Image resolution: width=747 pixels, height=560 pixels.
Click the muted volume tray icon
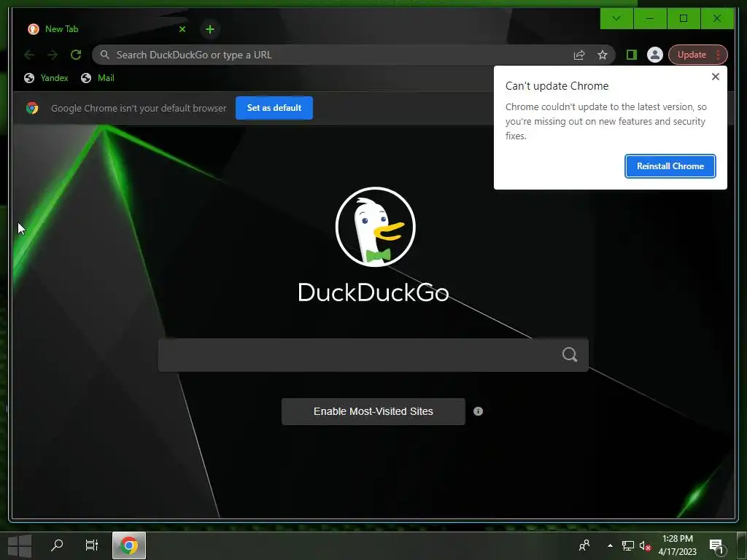pyautogui.click(x=645, y=545)
